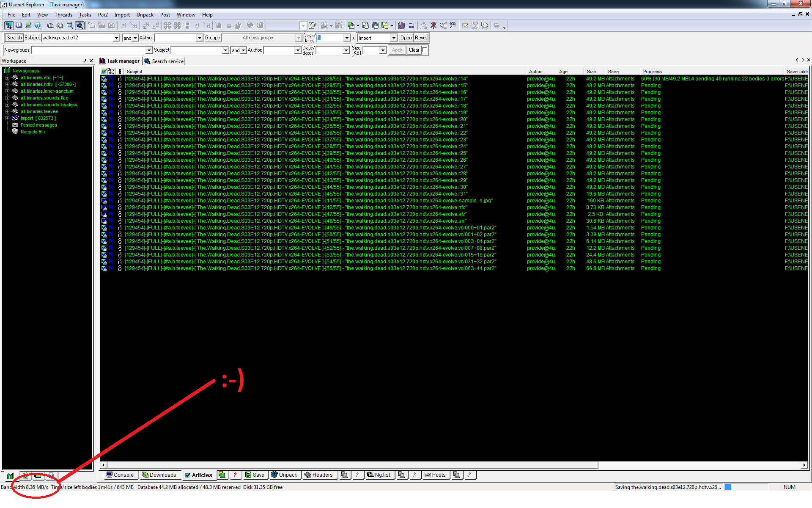Click the window icon after Posts tab
Image resolution: width=812 pixels, height=508 pixels.
pyautogui.click(x=456, y=475)
